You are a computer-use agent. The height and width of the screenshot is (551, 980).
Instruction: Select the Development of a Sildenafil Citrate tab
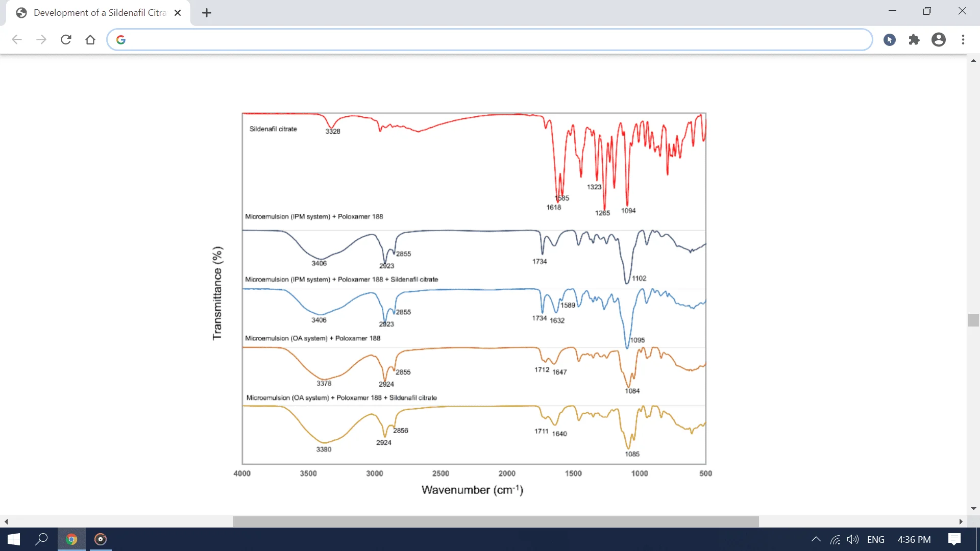coord(98,13)
